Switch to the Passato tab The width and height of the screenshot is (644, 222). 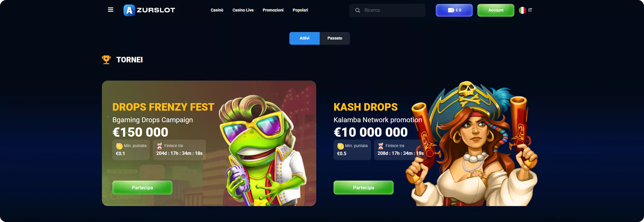(x=335, y=38)
